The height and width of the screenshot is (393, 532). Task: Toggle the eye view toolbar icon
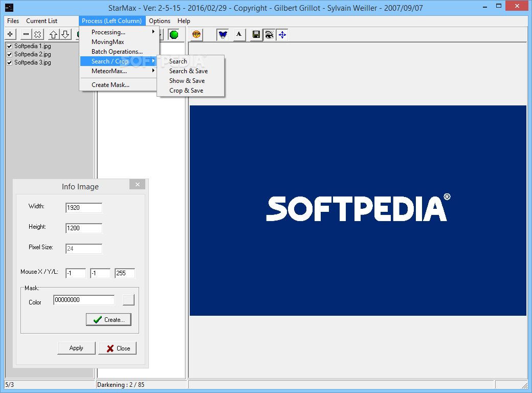point(269,35)
